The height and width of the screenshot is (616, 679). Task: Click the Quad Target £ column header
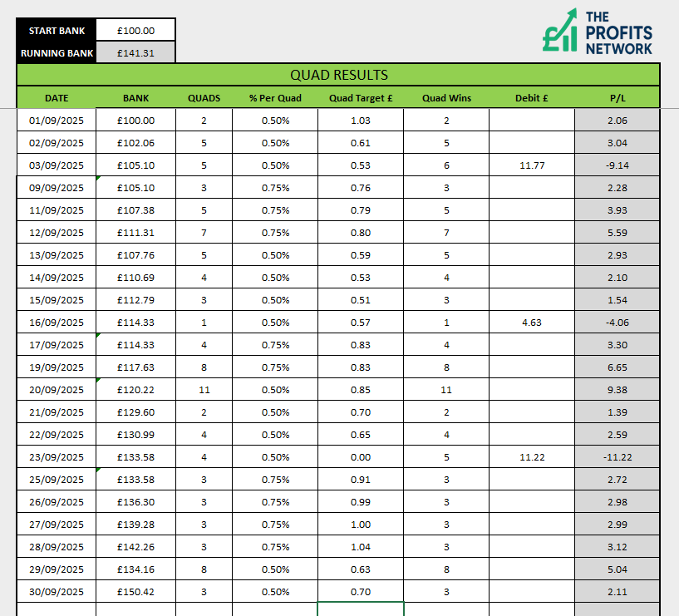pos(360,98)
